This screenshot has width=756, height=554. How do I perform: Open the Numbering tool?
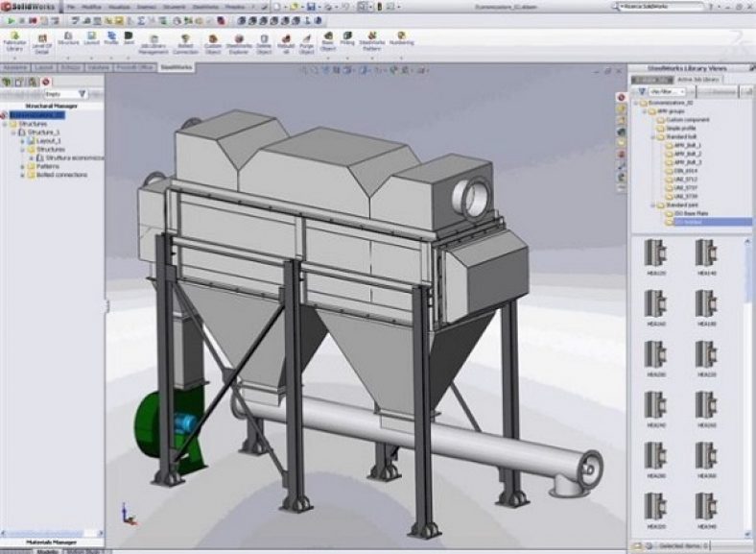pyautogui.click(x=402, y=39)
